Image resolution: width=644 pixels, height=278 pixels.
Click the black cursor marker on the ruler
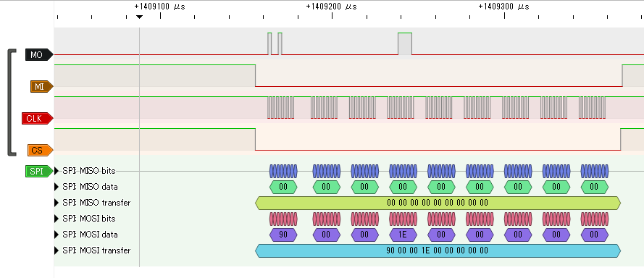pyautogui.click(x=139, y=17)
